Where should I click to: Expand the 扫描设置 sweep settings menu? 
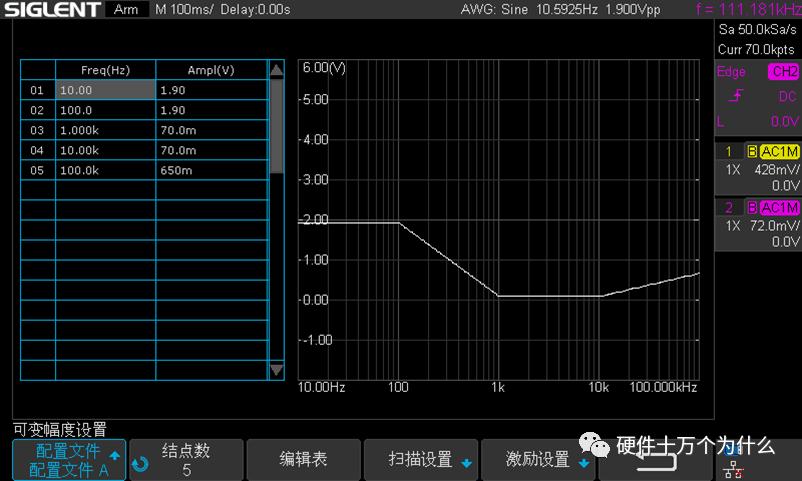pos(421,460)
